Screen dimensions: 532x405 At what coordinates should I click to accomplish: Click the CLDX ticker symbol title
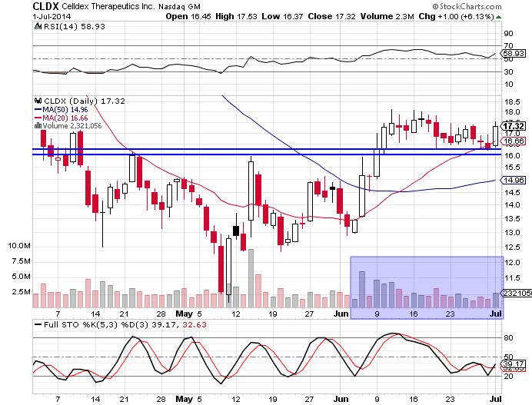point(45,6)
